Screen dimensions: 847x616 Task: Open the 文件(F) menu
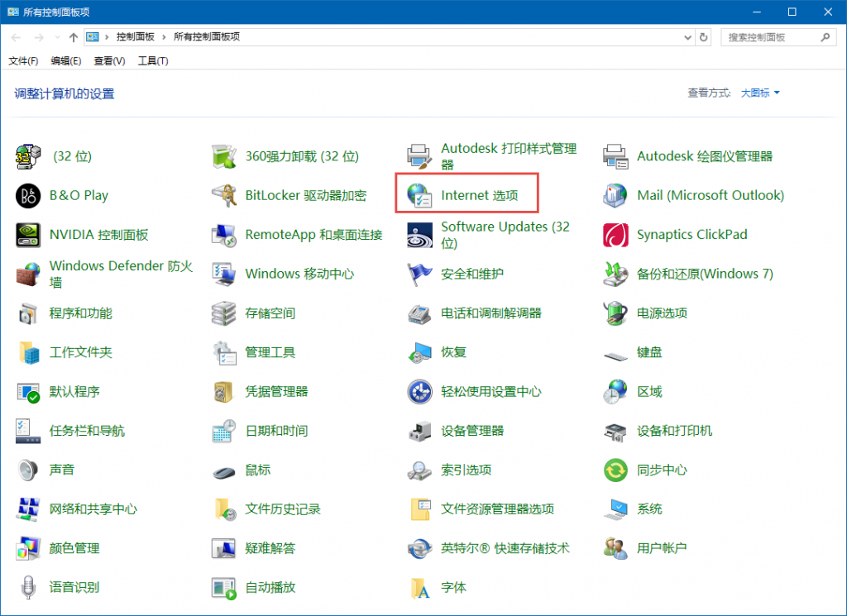[x=23, y=61]
